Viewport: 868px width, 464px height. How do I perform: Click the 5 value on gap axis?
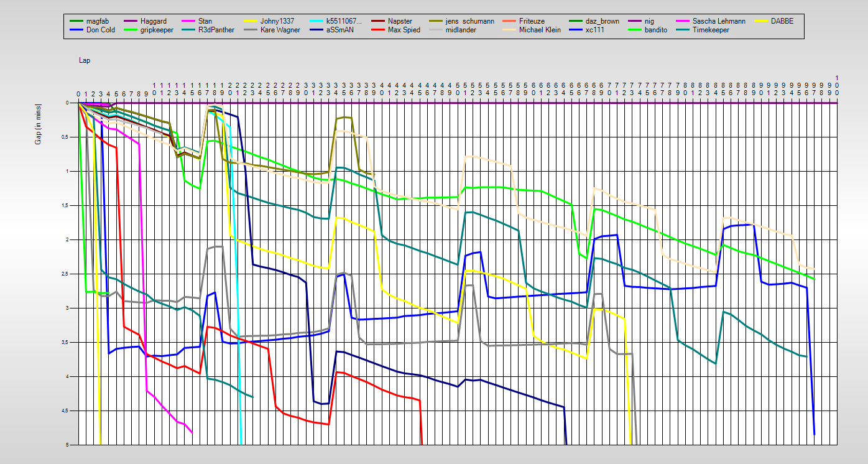tap(68, 445)
